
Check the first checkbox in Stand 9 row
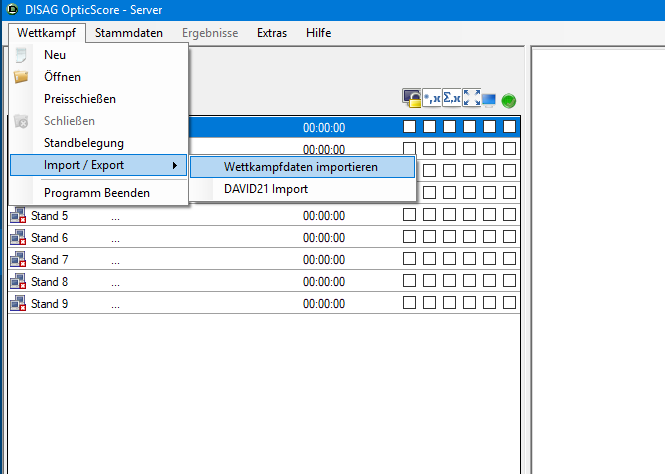pyautogui.click(x=409, y=303)
